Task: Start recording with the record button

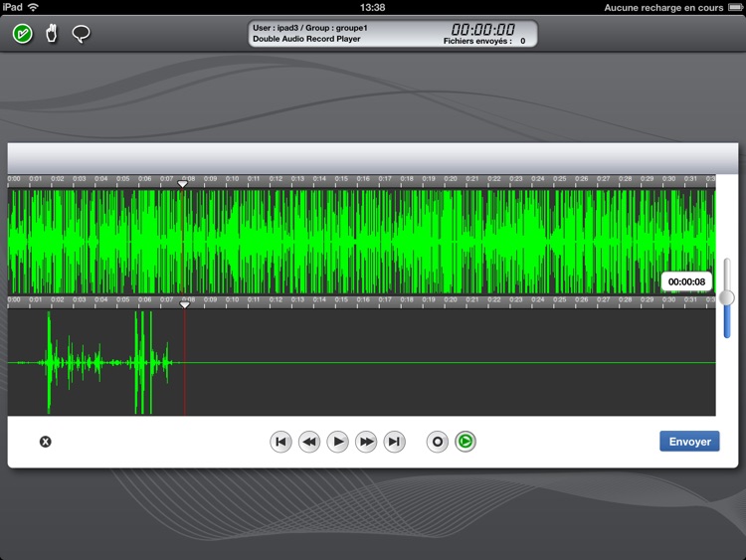Action: (x=438, y=442)
